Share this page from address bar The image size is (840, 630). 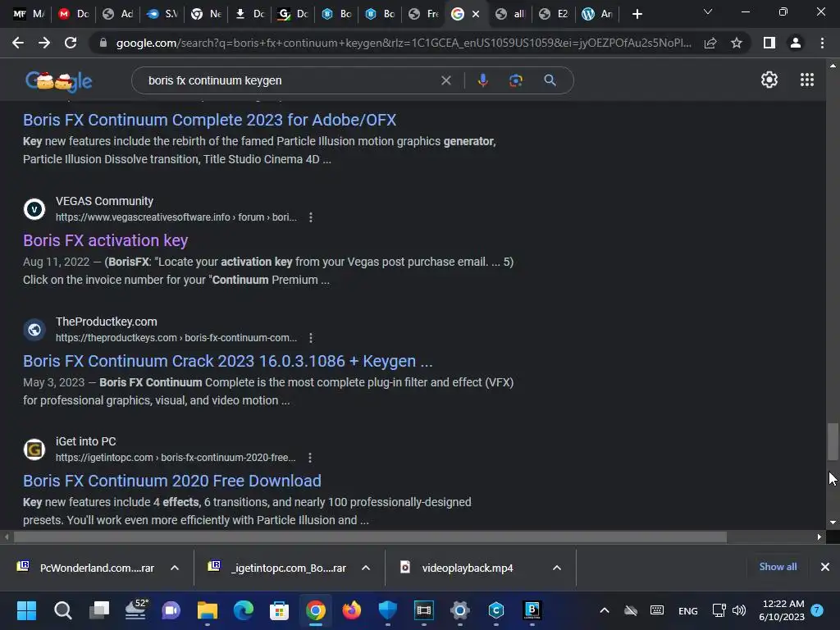coord(710,43)
